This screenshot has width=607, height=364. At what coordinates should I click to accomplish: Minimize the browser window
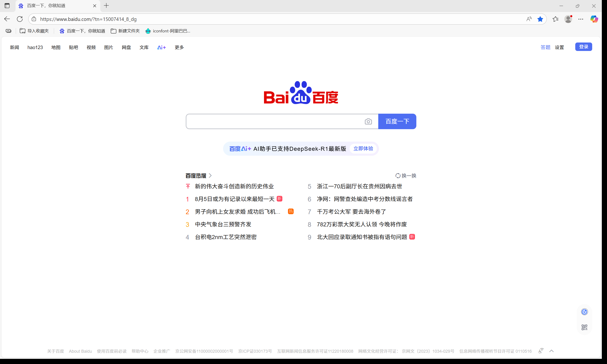click(x=561, y=6)
